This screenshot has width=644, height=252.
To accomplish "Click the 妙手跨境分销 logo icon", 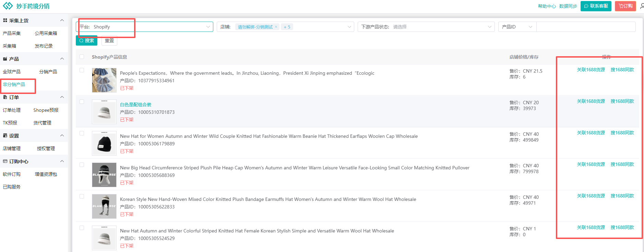I will 8,6.
